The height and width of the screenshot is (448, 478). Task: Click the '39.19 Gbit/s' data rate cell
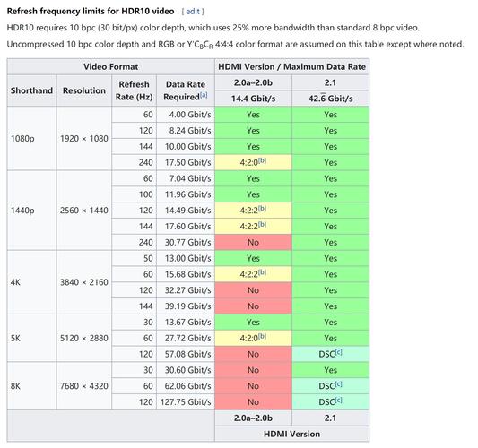(x=186, y=306)
